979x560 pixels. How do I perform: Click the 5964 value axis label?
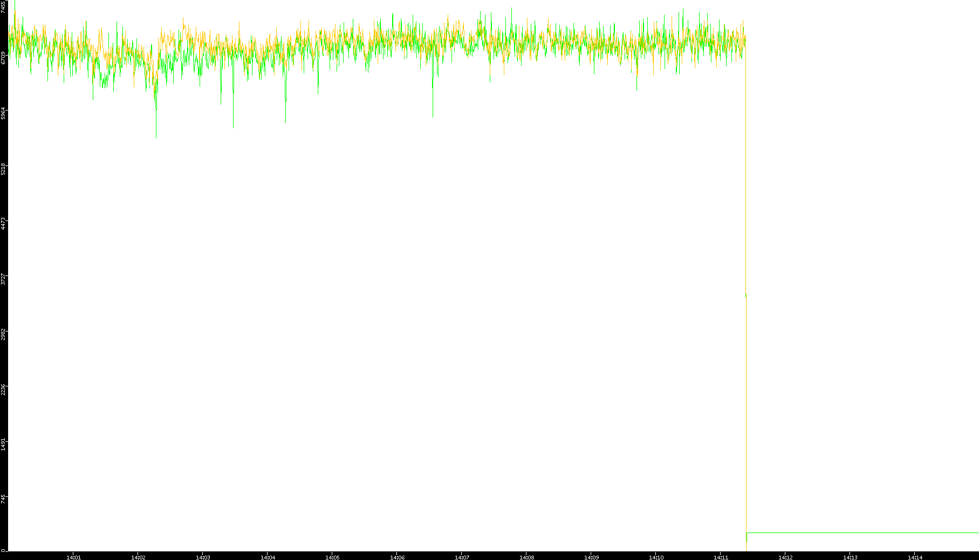click(4, 113)
